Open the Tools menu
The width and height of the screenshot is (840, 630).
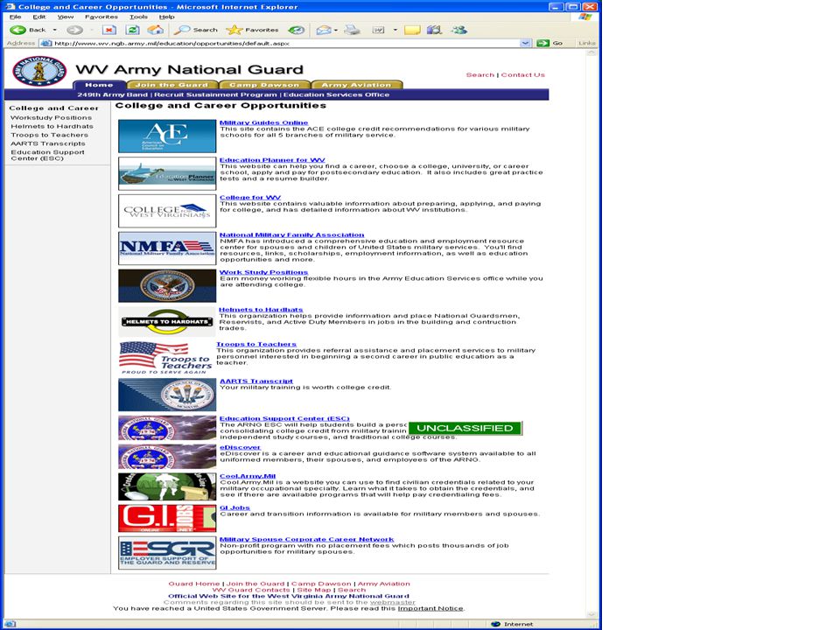click(x=138, y=17)
